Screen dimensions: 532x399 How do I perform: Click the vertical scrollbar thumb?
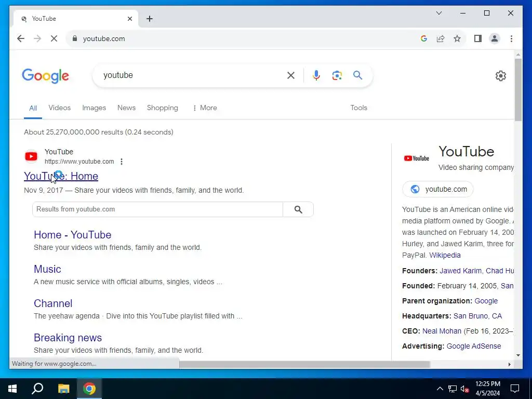518,89
